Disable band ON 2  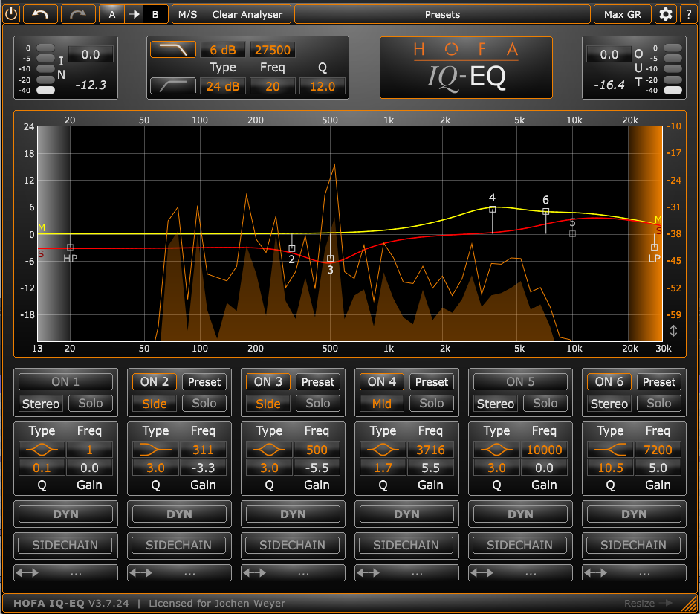155,382
